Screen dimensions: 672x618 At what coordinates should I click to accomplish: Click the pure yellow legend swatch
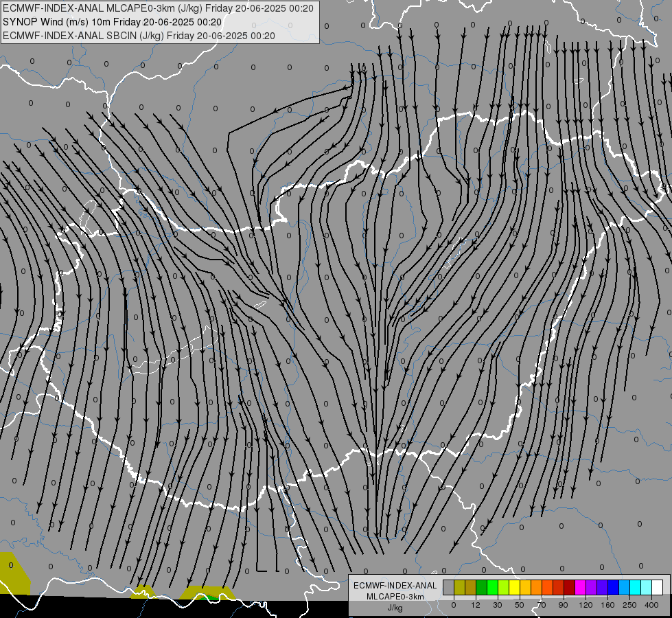(514, 587)
